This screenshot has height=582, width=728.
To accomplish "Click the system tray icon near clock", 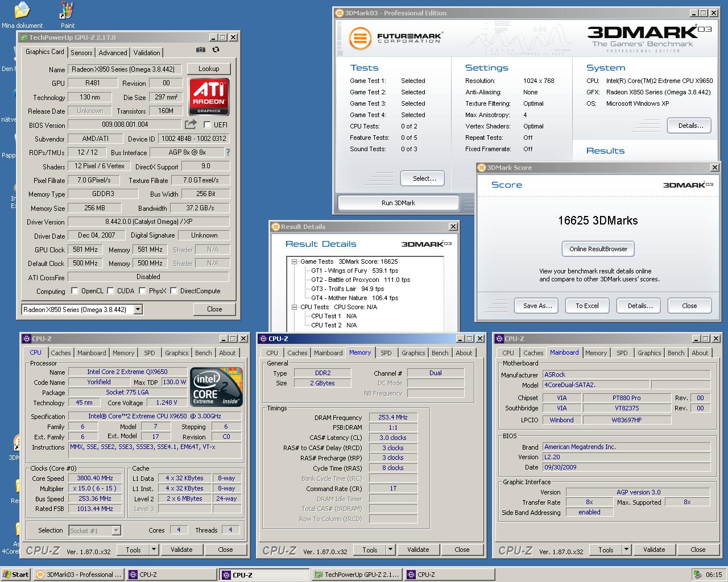I will (x=697, y=575).
